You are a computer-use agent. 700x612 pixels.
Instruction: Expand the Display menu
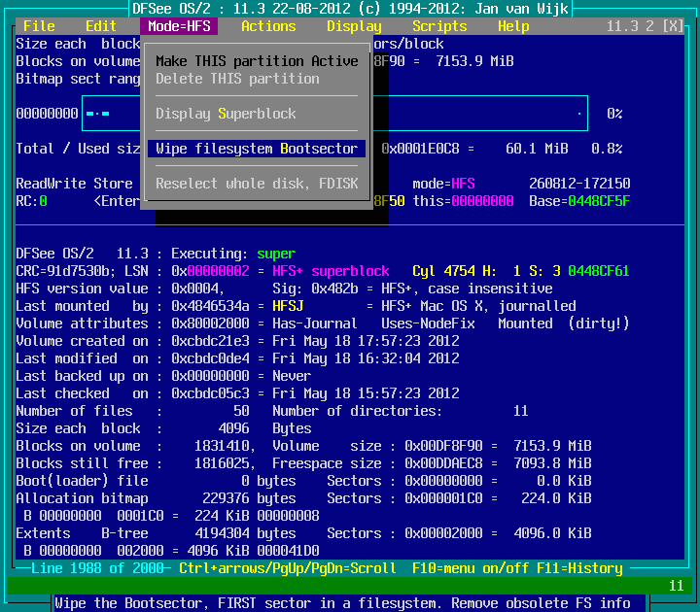(354, 26)
